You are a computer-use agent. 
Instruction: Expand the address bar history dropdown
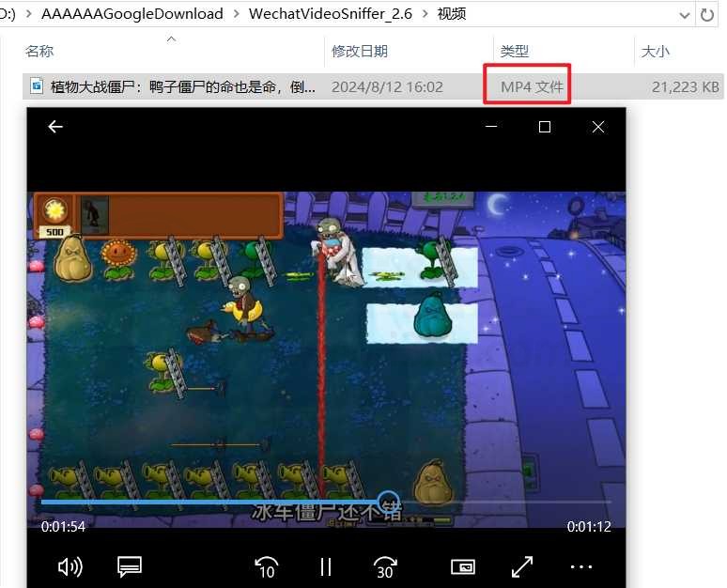coord(685,15)
